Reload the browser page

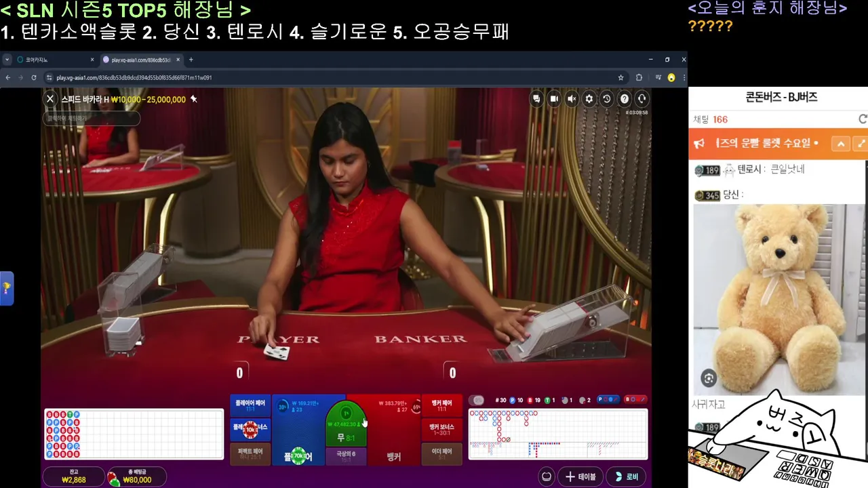33,77
